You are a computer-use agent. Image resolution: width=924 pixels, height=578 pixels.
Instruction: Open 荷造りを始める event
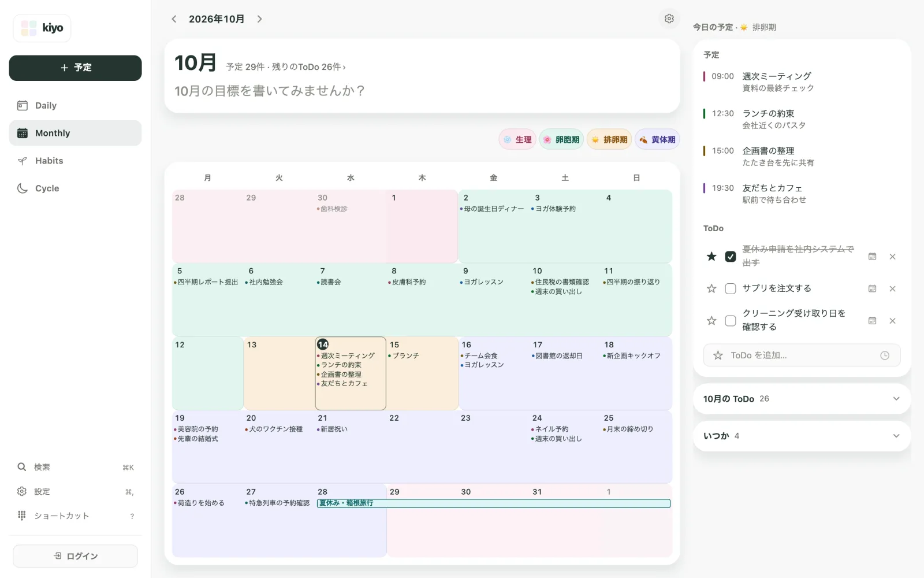click(199, 503)
